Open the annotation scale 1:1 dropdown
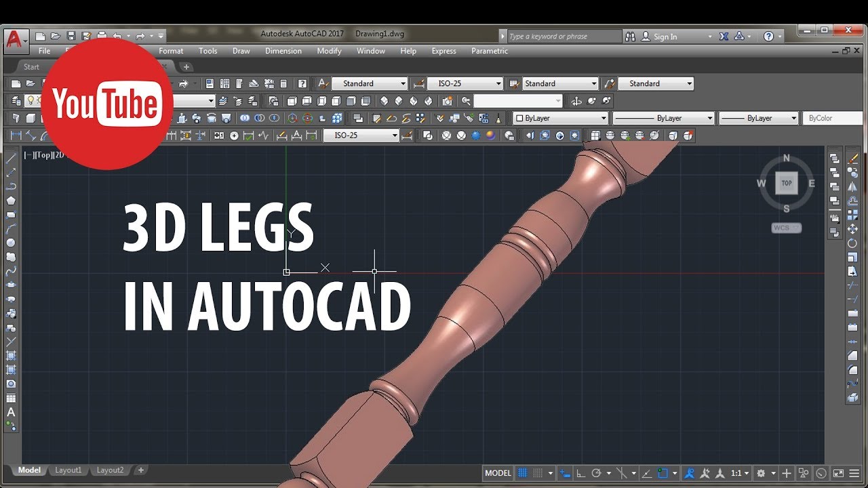Viewport: 868px width, 488px height. [x=739, y=473]
